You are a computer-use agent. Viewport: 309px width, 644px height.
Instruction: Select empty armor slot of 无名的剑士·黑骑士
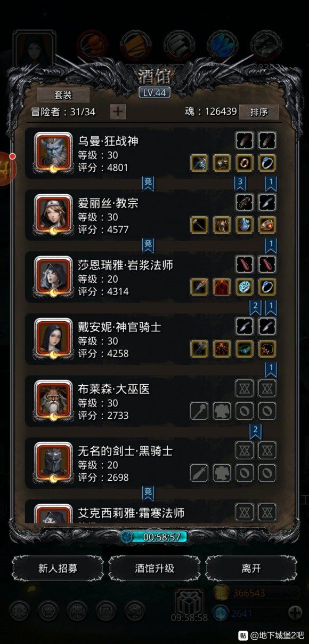(x=222, y=472)
